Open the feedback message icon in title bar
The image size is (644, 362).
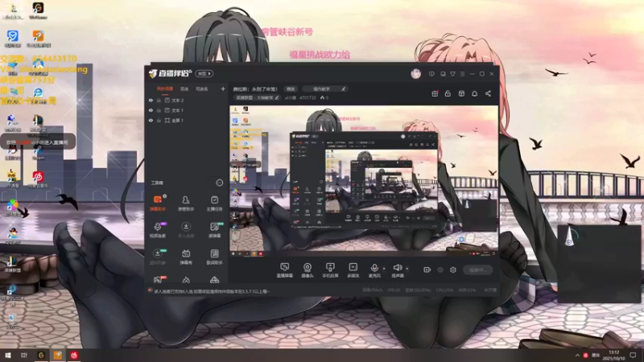(x=431, y=74)
